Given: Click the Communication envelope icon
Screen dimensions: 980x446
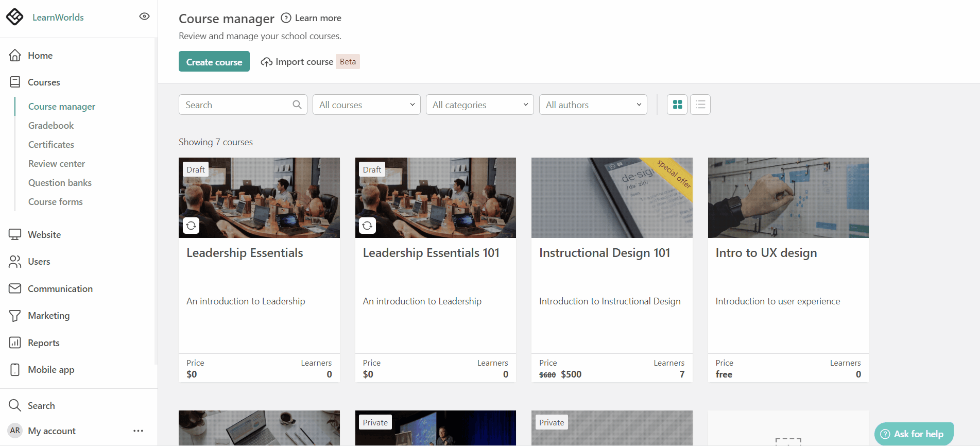Looking at the screenshot, I should 15,288.
